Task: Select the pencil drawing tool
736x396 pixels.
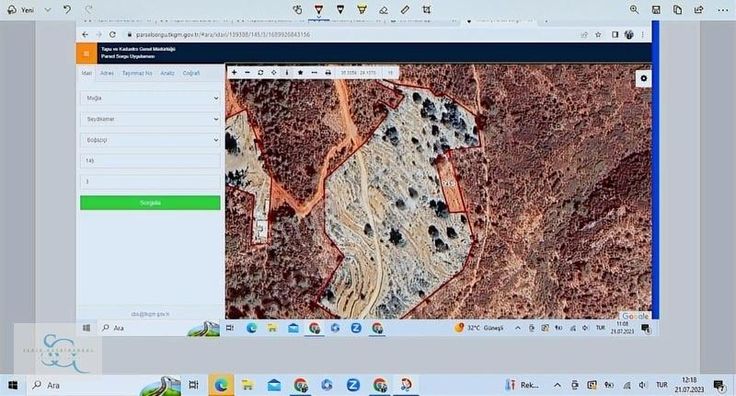Action: (340, 9)
